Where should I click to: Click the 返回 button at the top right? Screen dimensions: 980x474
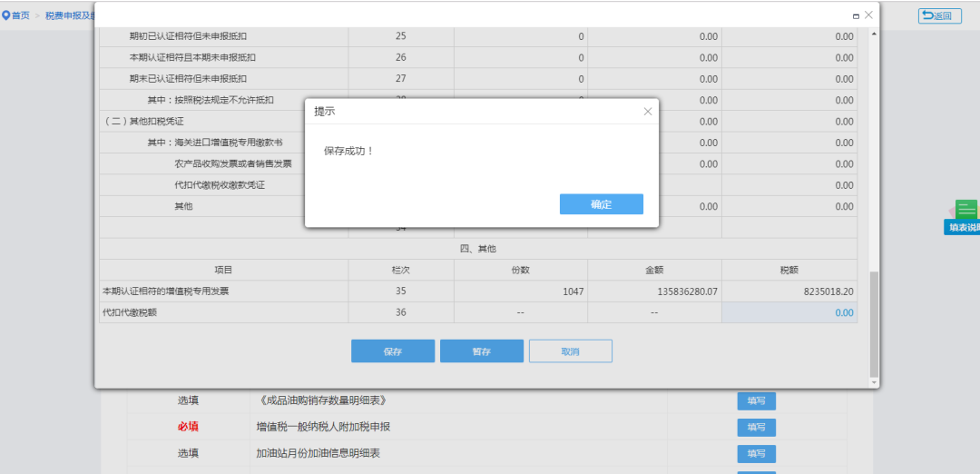(939, 15)
